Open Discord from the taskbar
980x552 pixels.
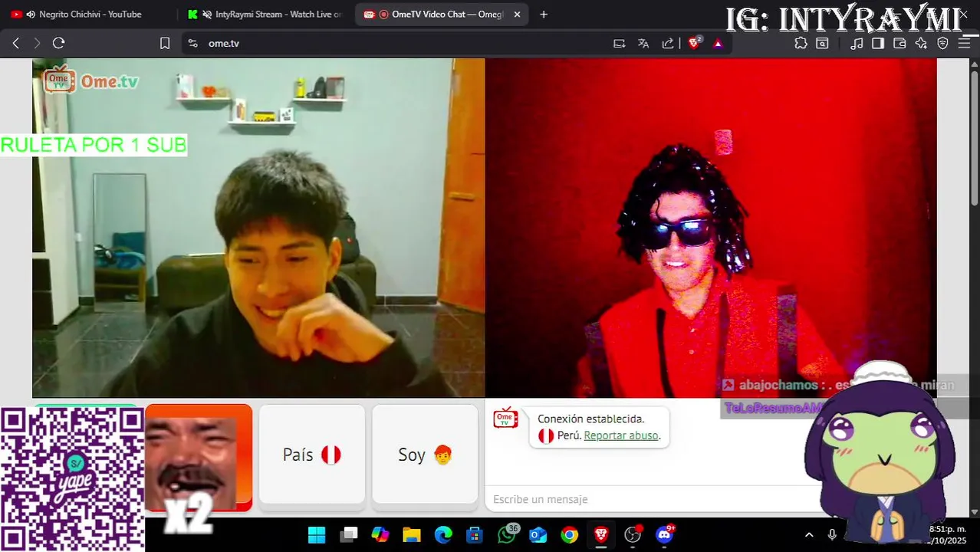click(664, 534)
